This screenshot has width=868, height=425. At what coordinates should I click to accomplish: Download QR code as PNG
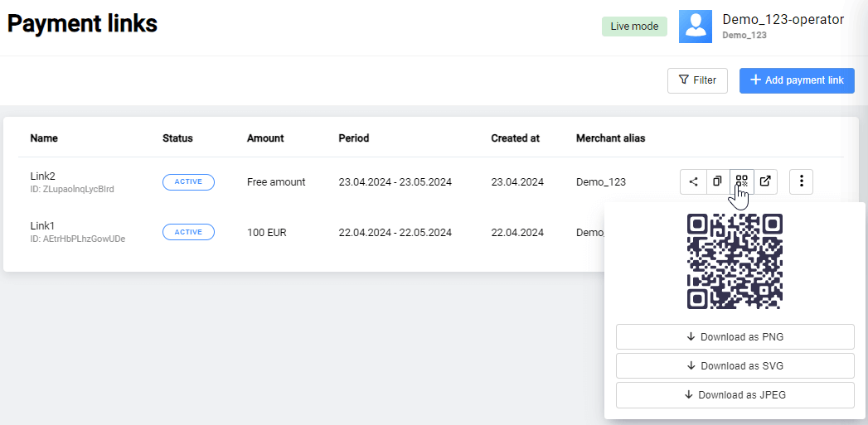[735, 337]
